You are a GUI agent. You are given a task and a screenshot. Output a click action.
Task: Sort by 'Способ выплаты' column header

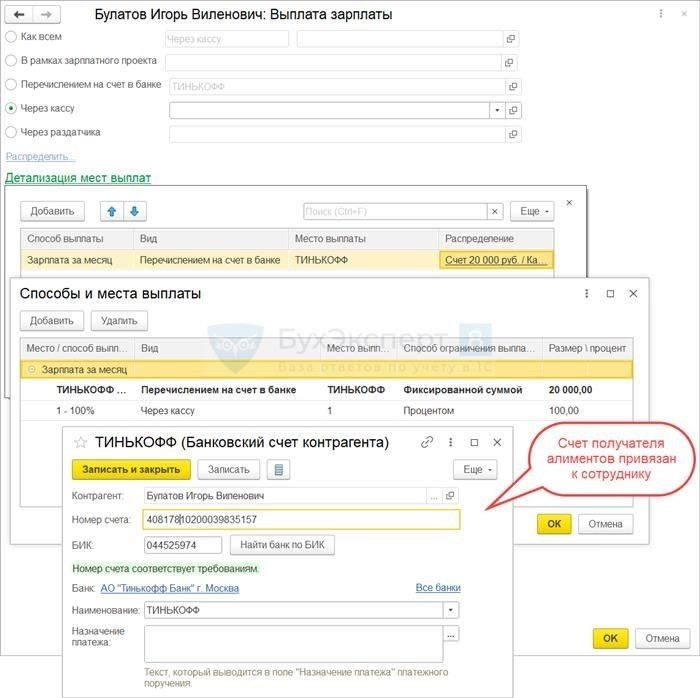[x=77, y=238]
